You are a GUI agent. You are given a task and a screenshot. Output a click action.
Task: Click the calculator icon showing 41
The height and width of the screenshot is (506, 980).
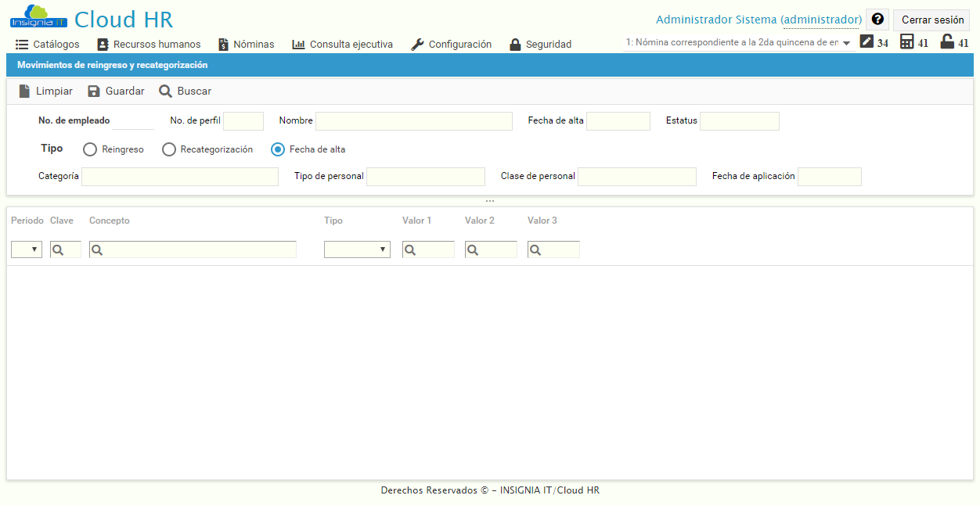click(906, 41)
